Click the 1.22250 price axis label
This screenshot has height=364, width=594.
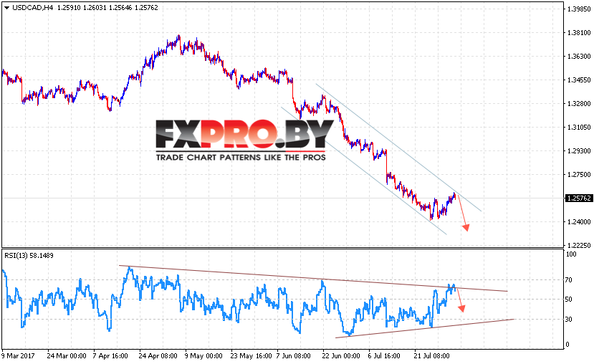[579, 246]
